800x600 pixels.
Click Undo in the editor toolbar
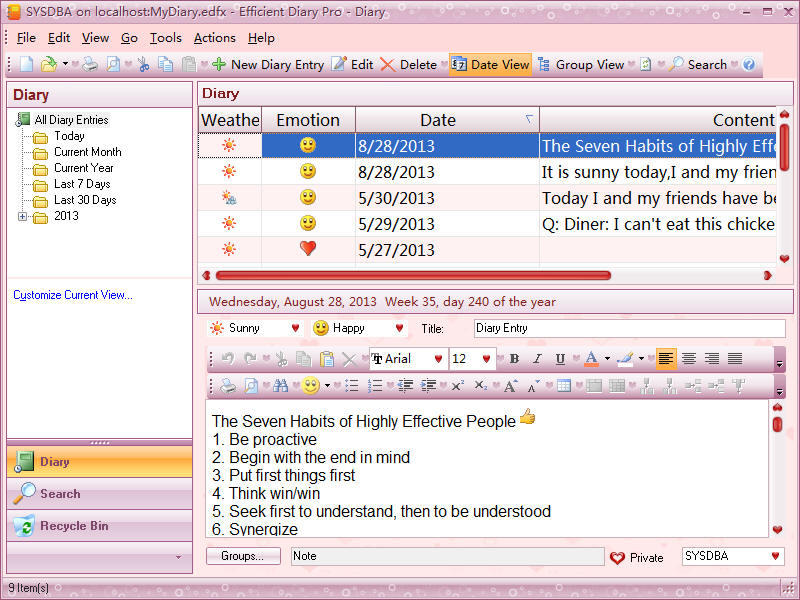click(228, 359)
